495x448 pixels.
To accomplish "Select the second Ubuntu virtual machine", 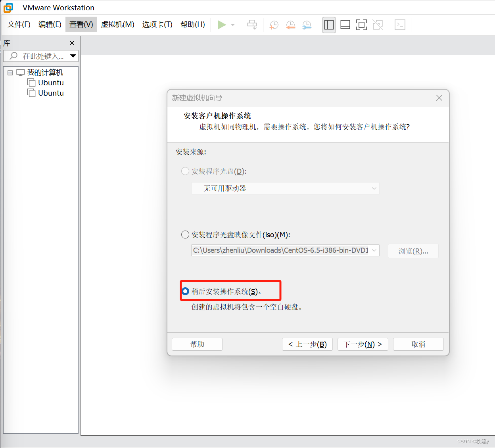I will [x=51, y=93].
